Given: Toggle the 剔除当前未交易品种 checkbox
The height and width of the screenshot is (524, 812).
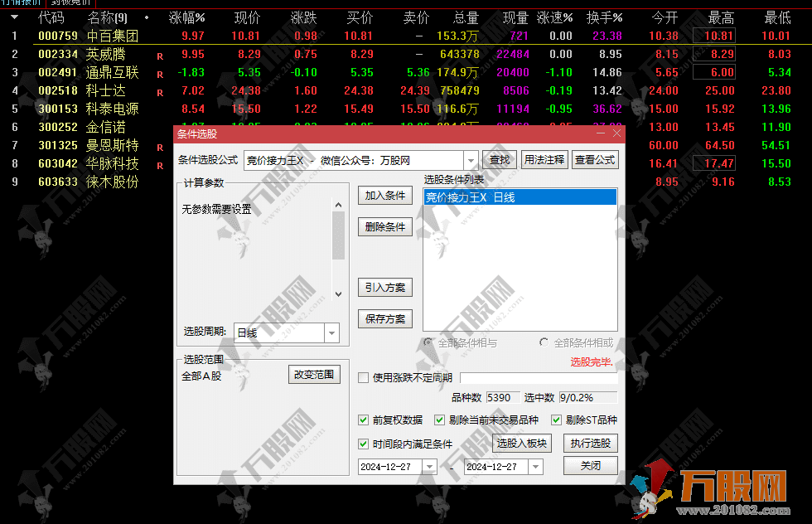Looking at the screenshot, I should coord(440,420).
